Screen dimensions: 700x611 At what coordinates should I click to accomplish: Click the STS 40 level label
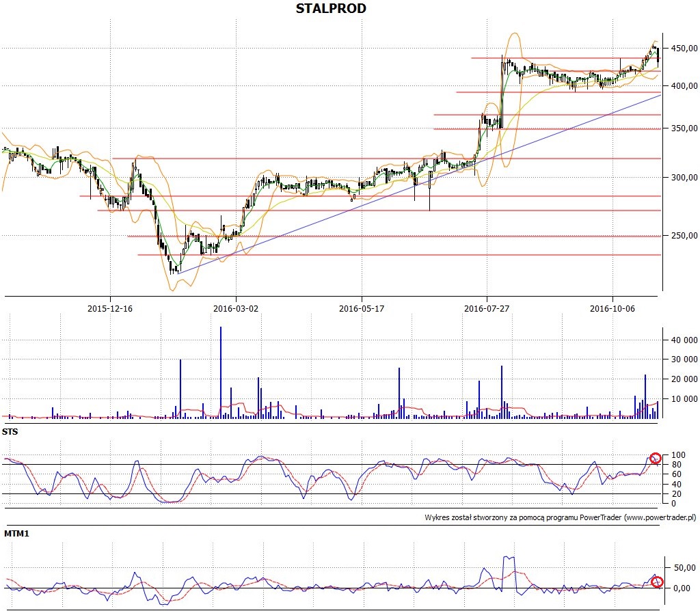tap(676, 485)
